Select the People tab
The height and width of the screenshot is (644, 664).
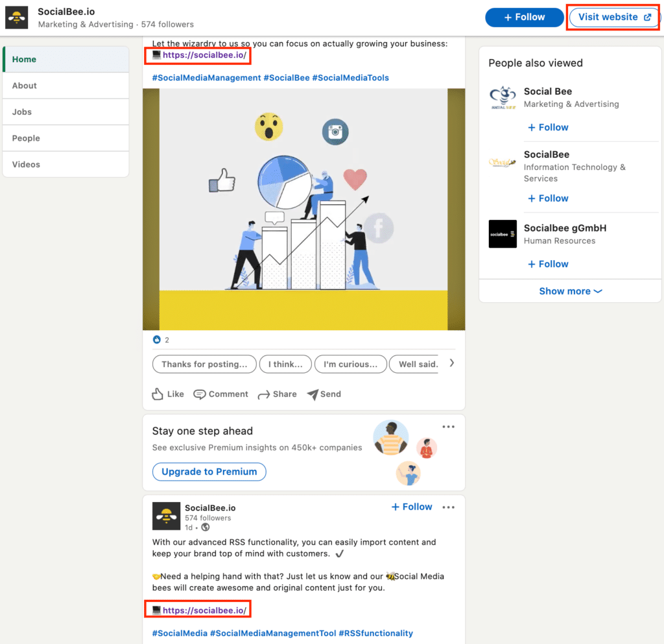tap(65, 138)
